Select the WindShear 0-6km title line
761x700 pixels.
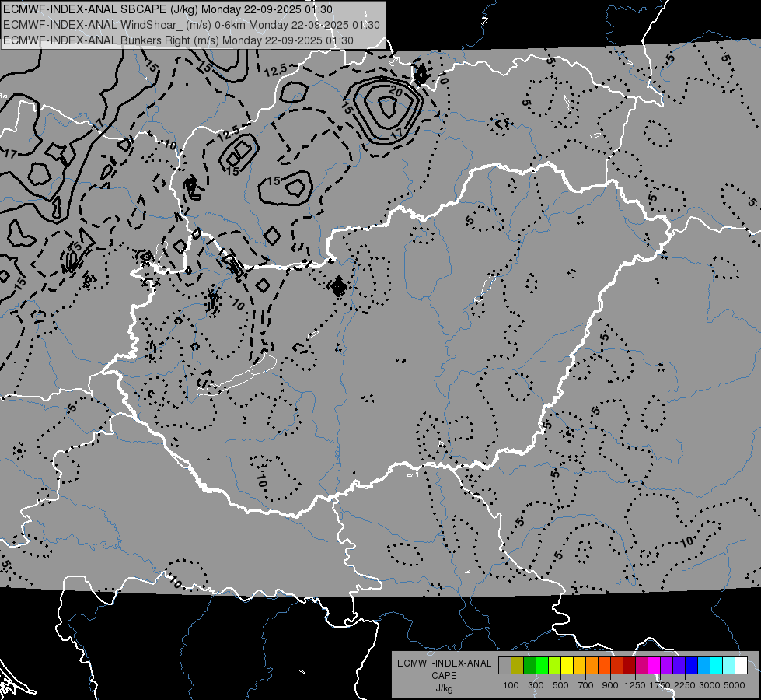191,25
